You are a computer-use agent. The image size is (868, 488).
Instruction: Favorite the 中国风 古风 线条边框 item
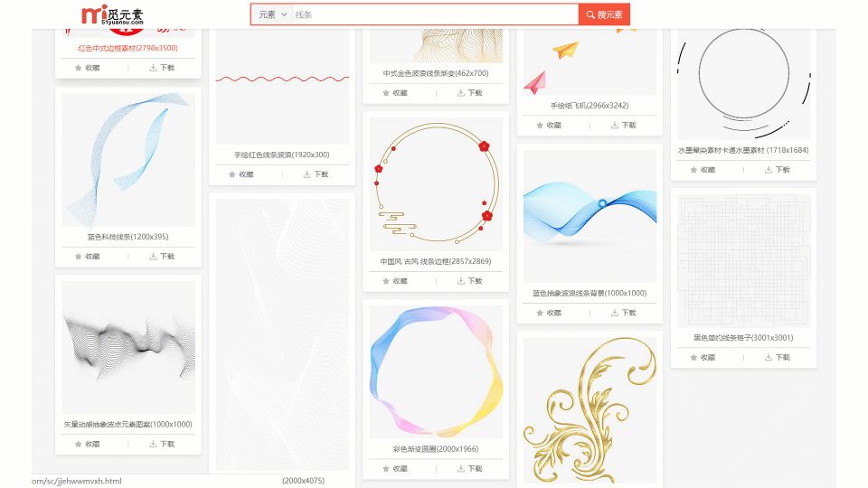[x=386, y=281]
